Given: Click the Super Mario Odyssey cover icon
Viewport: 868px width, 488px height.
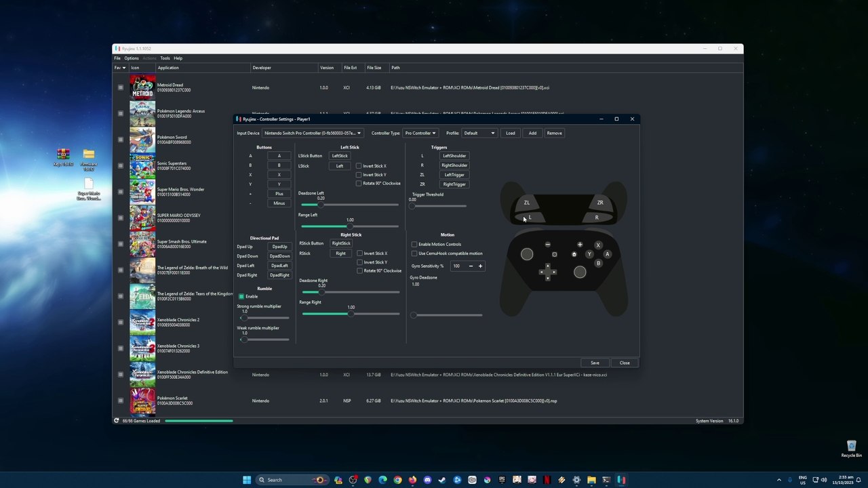Looking at the screenshot, I should [142, 218].
